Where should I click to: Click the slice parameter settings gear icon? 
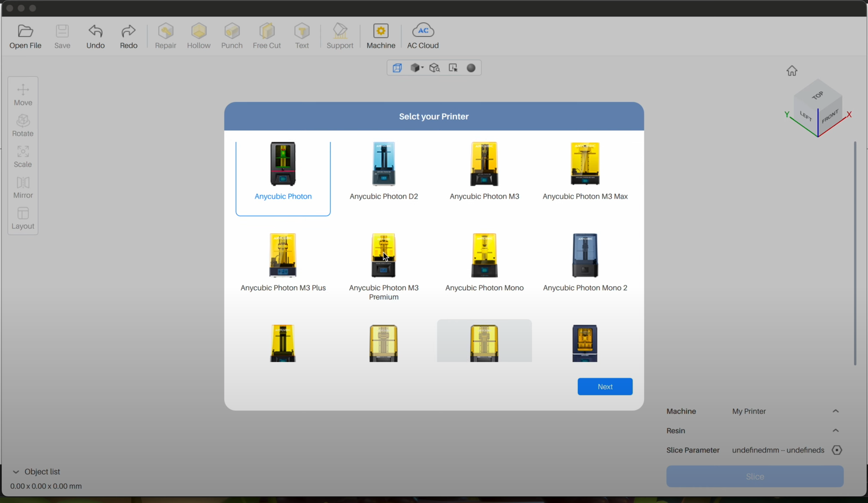click(837, 450)
